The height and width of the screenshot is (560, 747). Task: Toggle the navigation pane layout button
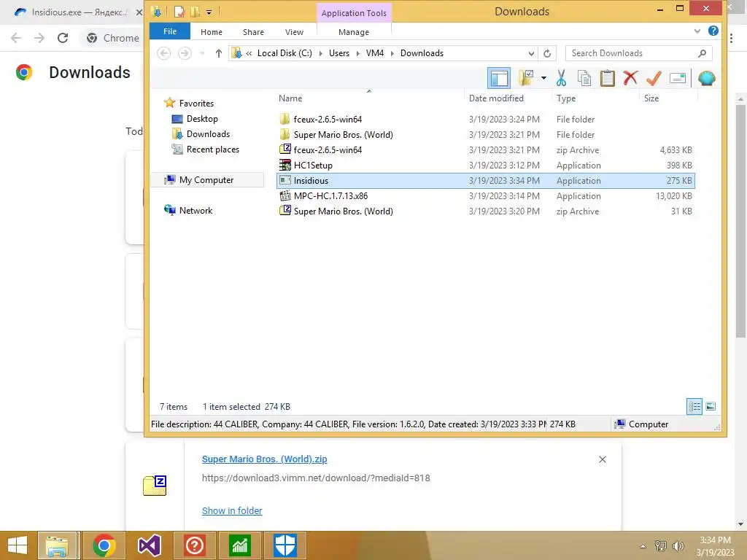click(499, 78)
